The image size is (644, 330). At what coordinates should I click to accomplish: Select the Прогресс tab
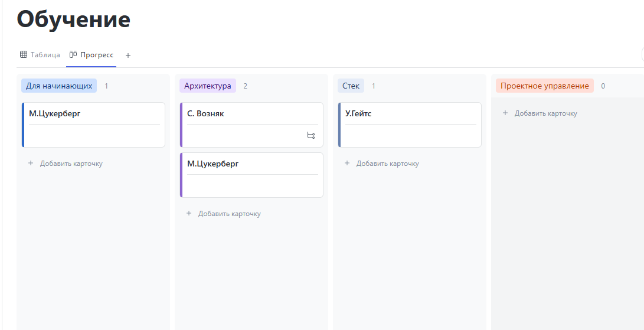coord(97,55)
